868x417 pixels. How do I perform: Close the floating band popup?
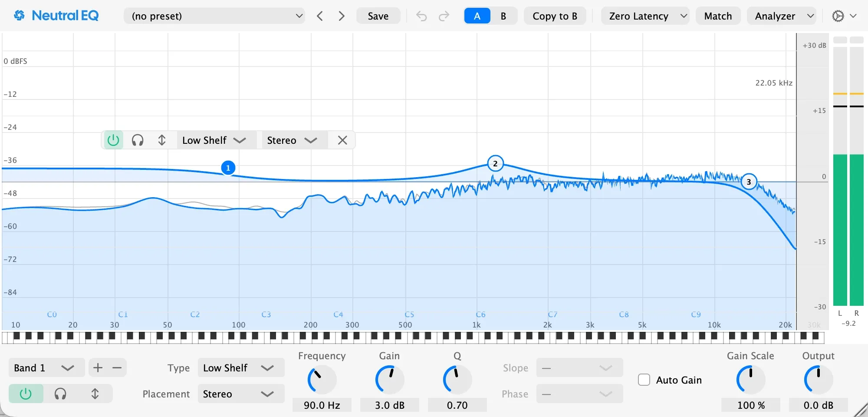click(342, 140)
